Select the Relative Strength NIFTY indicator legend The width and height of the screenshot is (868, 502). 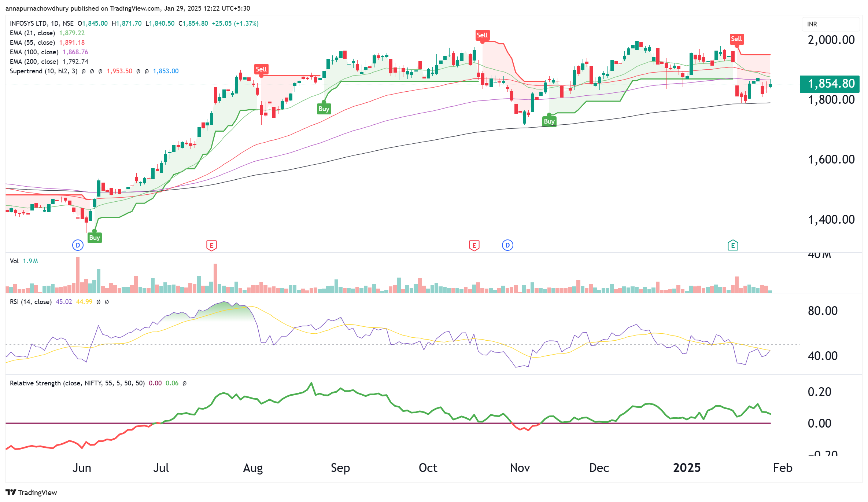click(x=77, y=383)
